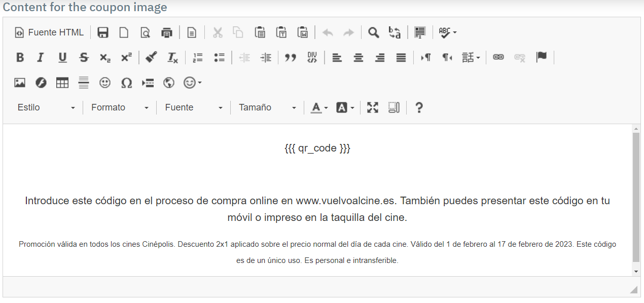Center align the text

(x=358, y=57)
